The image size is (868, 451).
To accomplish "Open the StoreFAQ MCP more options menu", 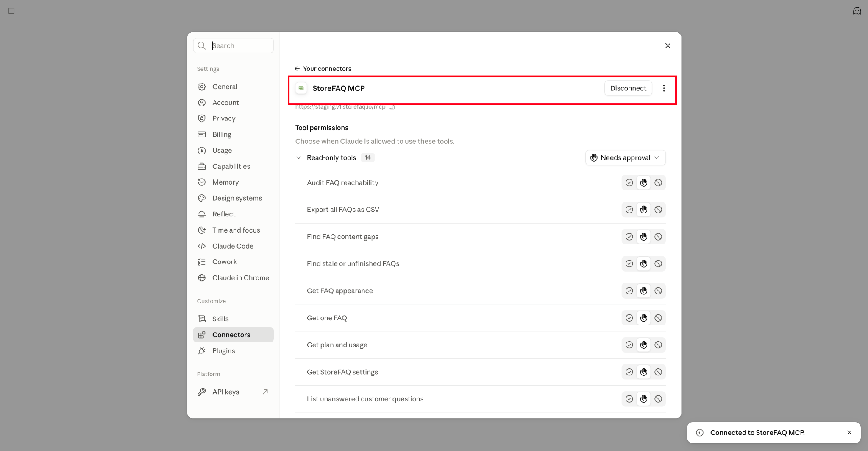I will point(664,88).
